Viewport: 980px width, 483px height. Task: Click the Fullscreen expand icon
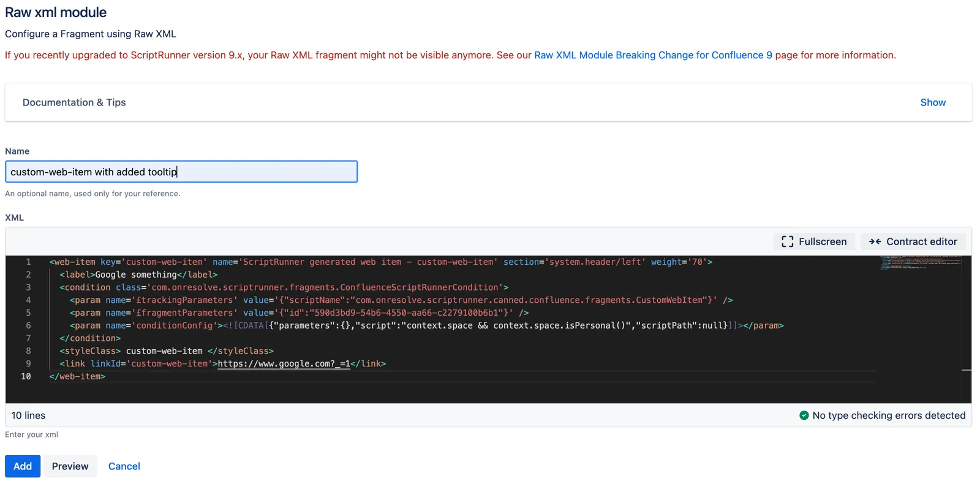click(x=787, y=241)
